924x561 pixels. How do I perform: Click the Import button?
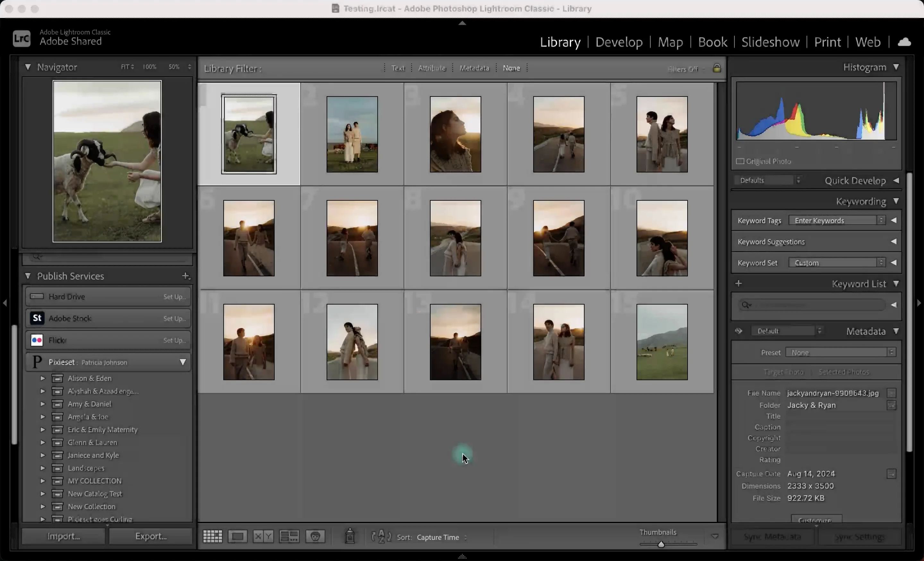[64, 536]
